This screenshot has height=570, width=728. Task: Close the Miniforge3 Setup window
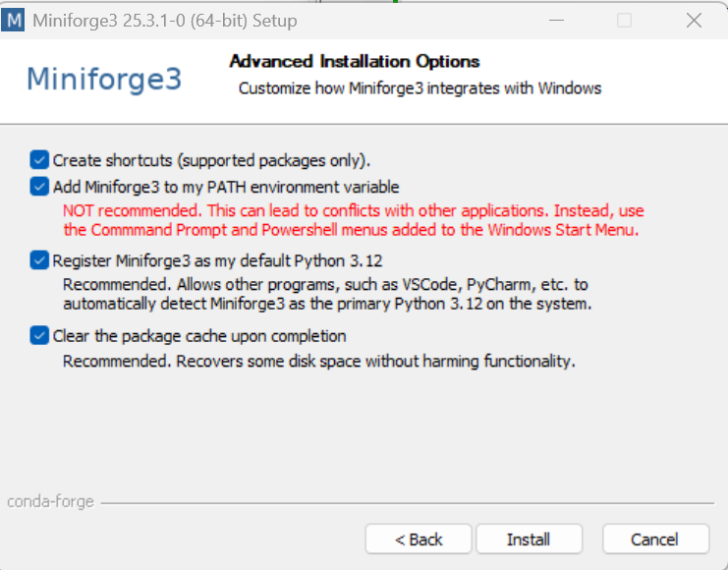(694, 20)
